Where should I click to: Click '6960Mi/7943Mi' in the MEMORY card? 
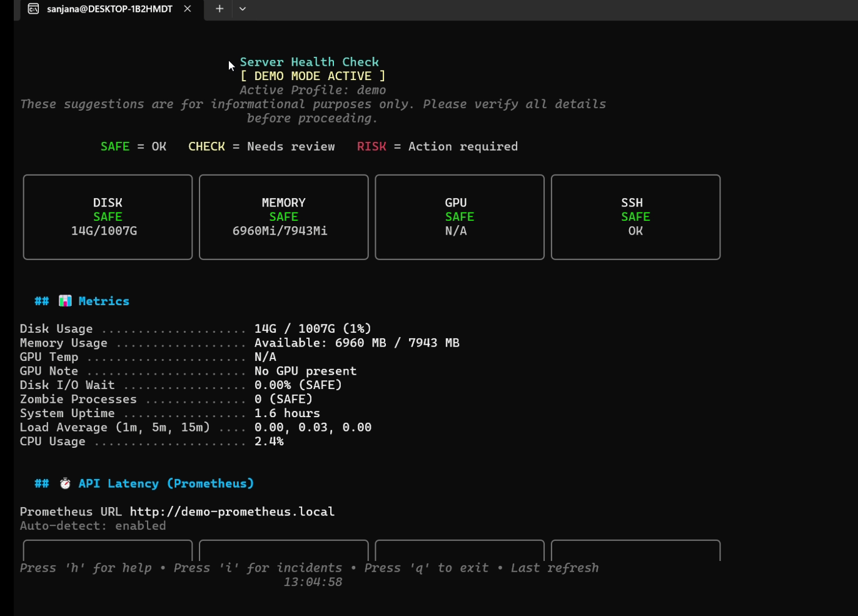(280, 231)
